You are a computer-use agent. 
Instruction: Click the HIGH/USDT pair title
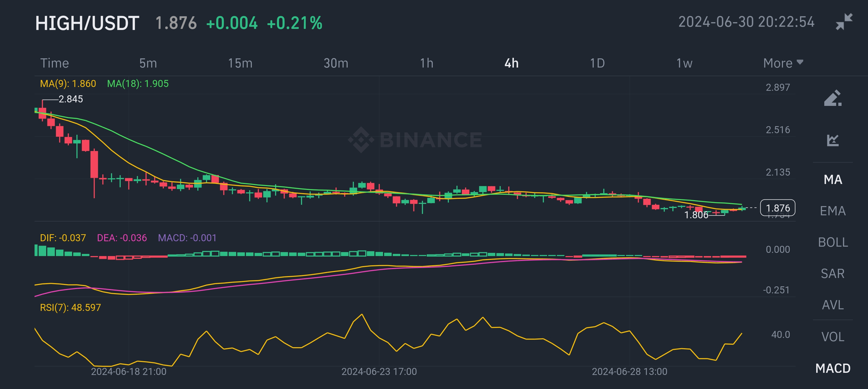click(x=87, y=23)
